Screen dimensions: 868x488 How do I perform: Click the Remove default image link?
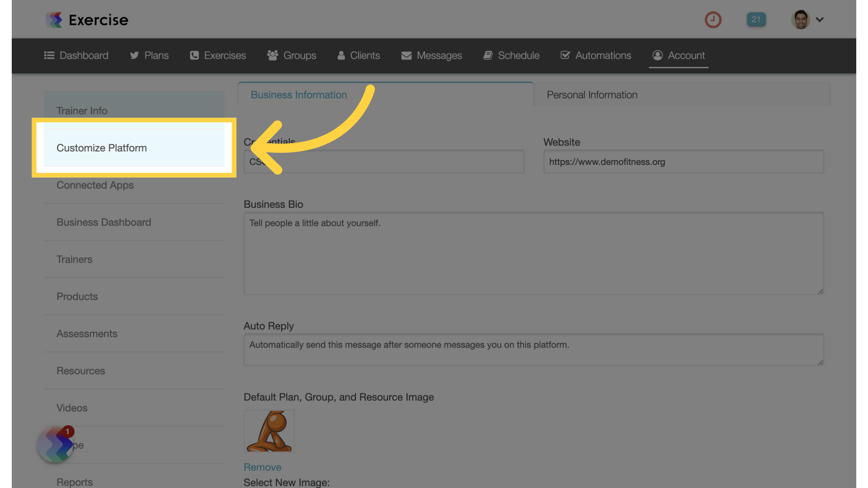point(262,466)
